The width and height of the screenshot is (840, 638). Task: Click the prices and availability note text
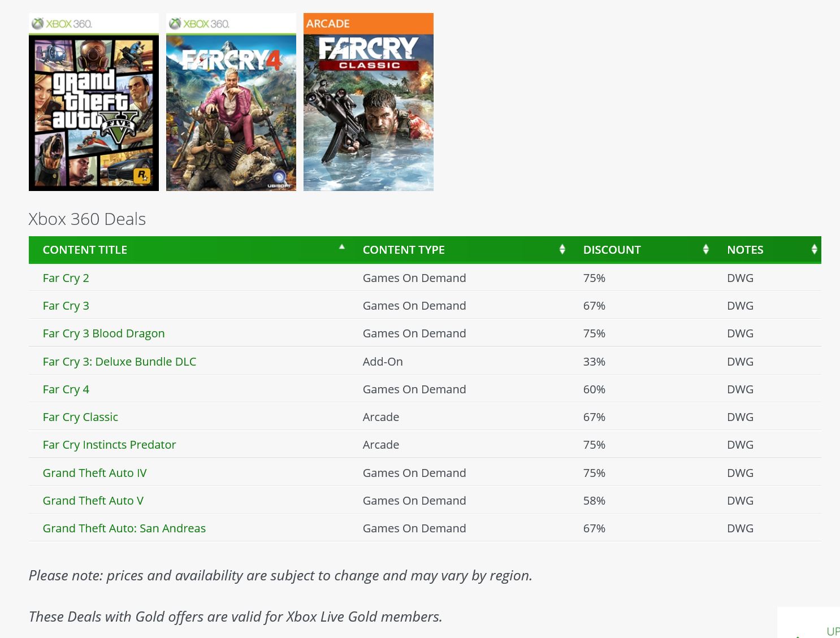[281, 576]
